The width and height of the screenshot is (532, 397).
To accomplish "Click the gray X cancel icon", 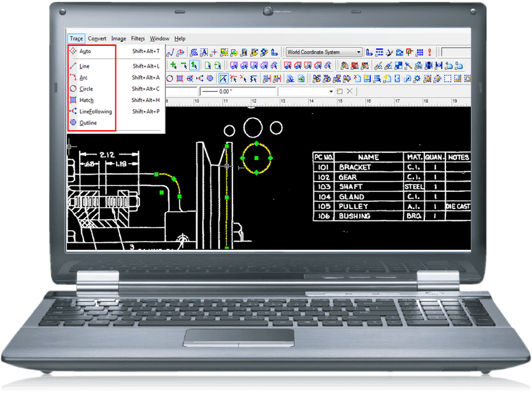I will pos(349,92).
